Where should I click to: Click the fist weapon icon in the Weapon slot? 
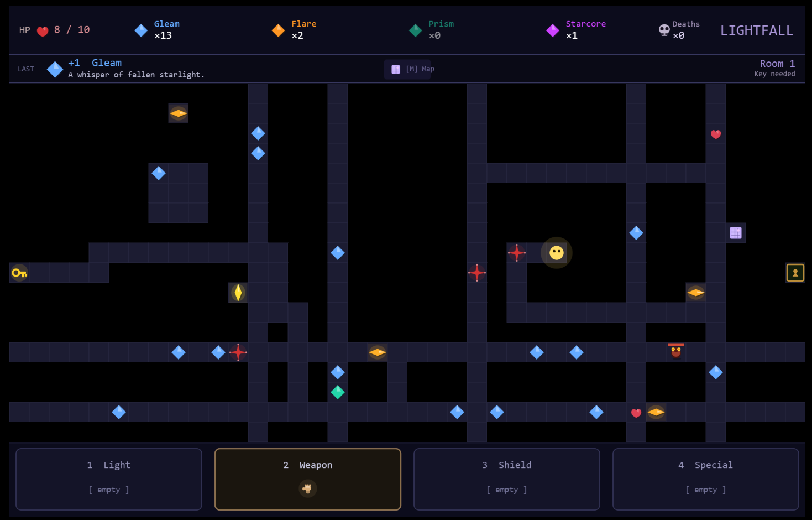point(308,488)
